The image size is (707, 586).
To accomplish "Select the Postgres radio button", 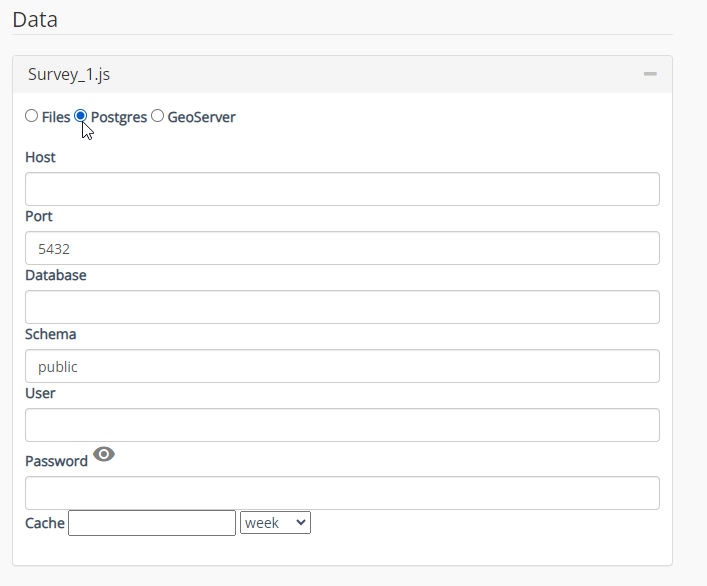I will pyautogui.click(x=81, y=117).
